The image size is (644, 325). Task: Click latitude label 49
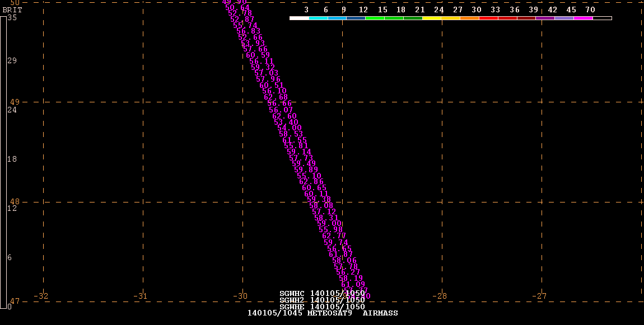coord(15,102)
